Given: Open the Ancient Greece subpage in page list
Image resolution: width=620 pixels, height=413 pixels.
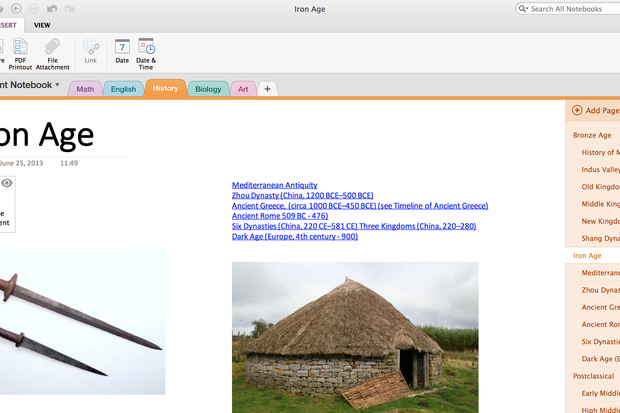Looking at the screenshot, I should click(x=600, y=307).
